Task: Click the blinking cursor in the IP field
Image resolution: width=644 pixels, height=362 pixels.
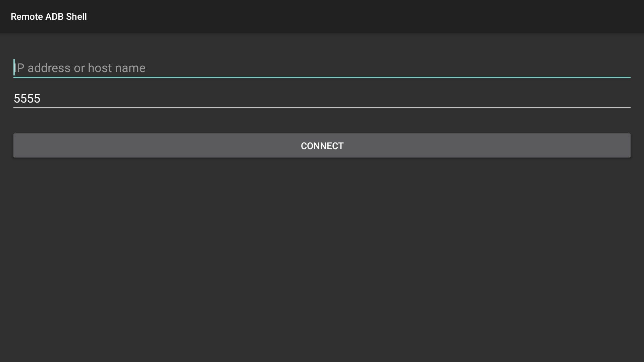Action: [14, 68]
